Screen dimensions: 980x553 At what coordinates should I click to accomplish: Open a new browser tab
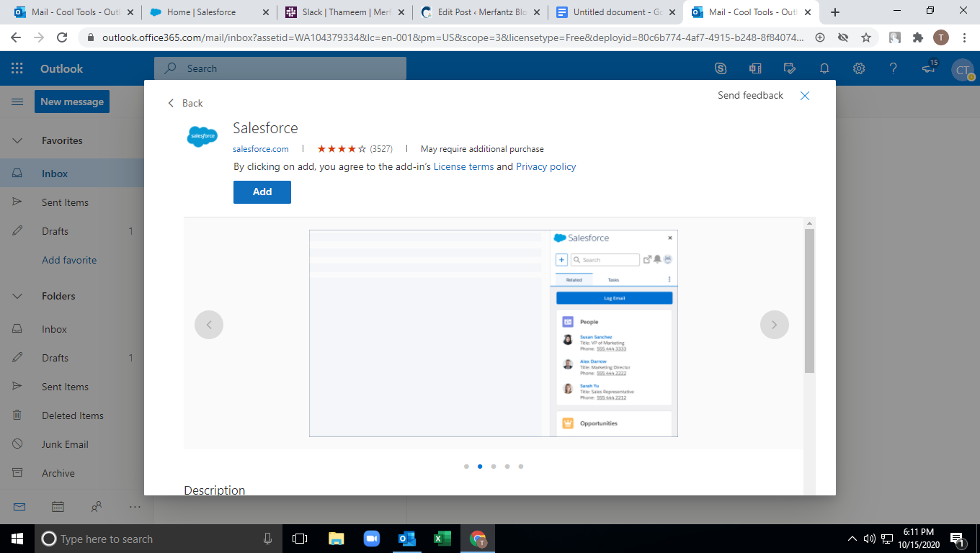pos(835,12)
